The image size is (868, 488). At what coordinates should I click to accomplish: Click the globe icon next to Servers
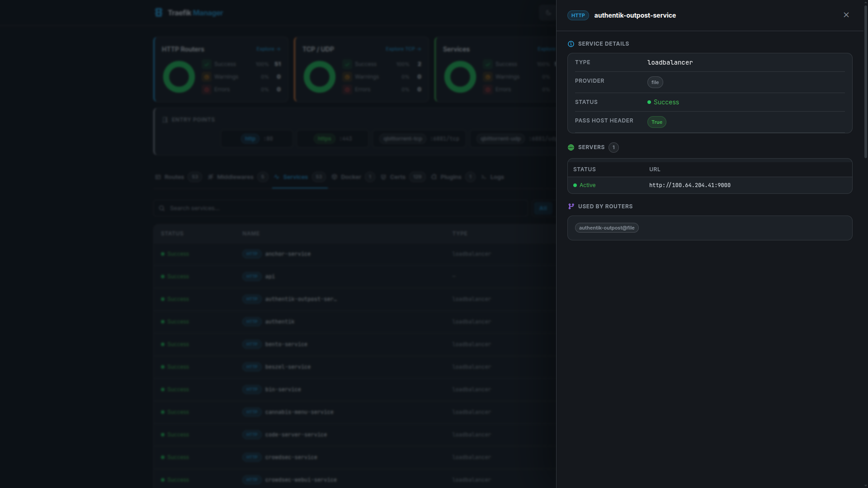(571, 147)
